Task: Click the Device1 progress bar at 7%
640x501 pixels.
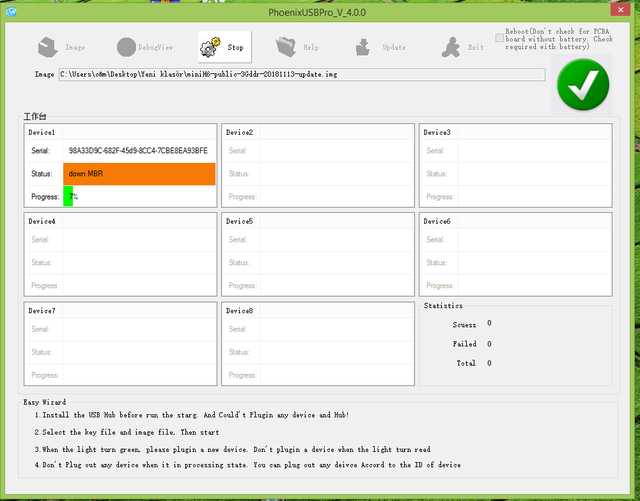Action: pyautogui.click(x=139, y=196)
